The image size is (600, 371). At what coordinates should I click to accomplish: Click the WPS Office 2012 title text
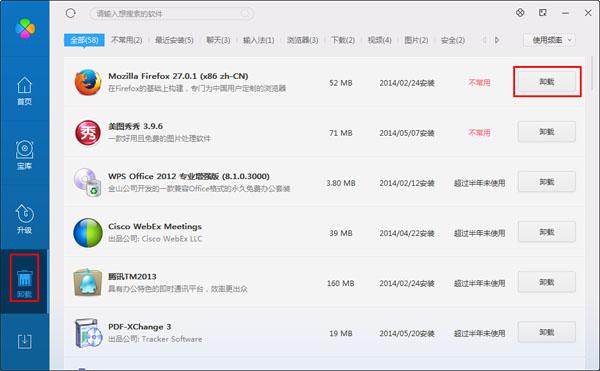[x=189, y=176]
